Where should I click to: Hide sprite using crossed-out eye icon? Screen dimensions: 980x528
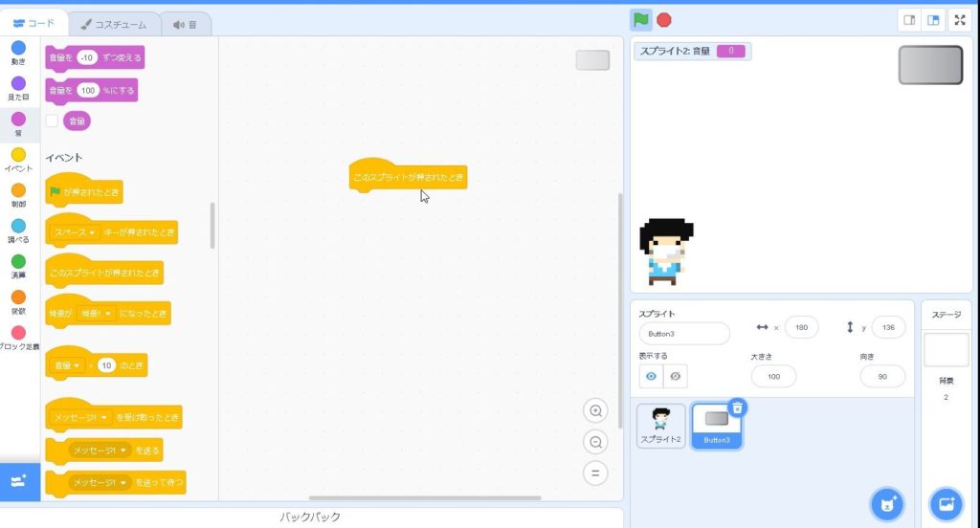[675, 376]
